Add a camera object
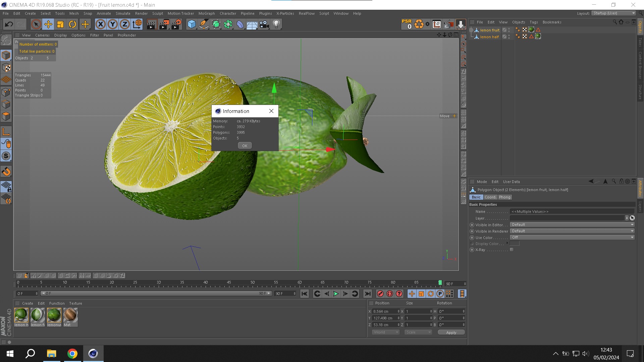 (264, 24)
